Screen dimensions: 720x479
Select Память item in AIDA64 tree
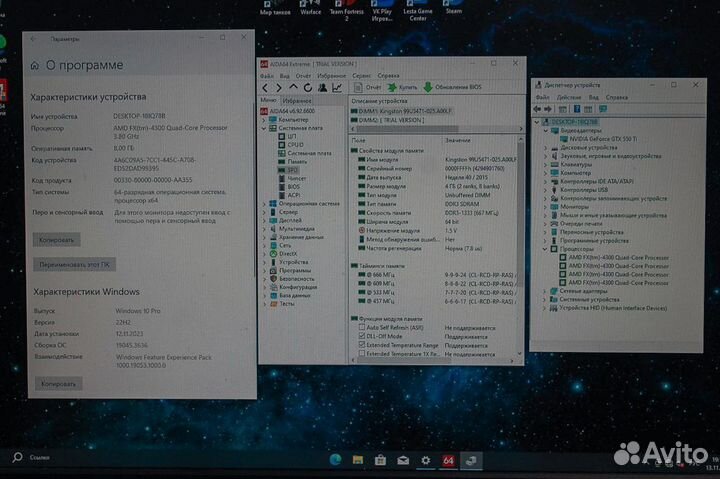(x=292, y=162)
